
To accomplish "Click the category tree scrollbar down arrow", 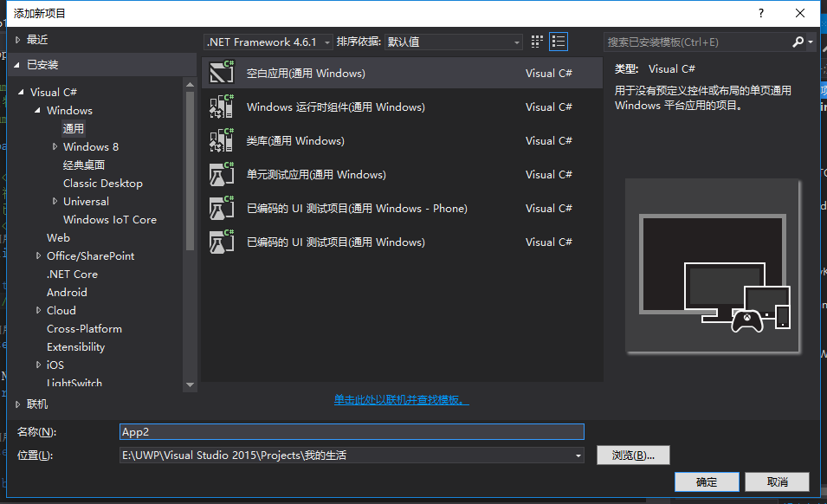I will 190,384.
